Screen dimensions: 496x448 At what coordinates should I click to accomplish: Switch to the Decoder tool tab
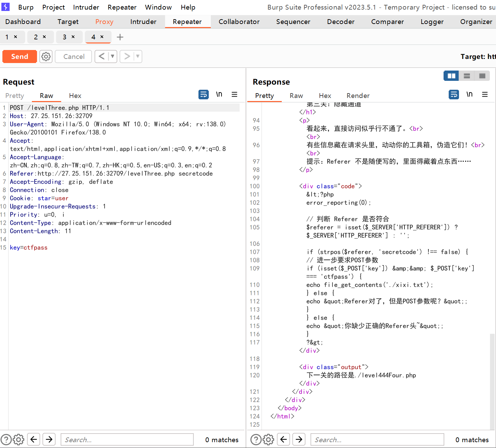tap(340, 22)
